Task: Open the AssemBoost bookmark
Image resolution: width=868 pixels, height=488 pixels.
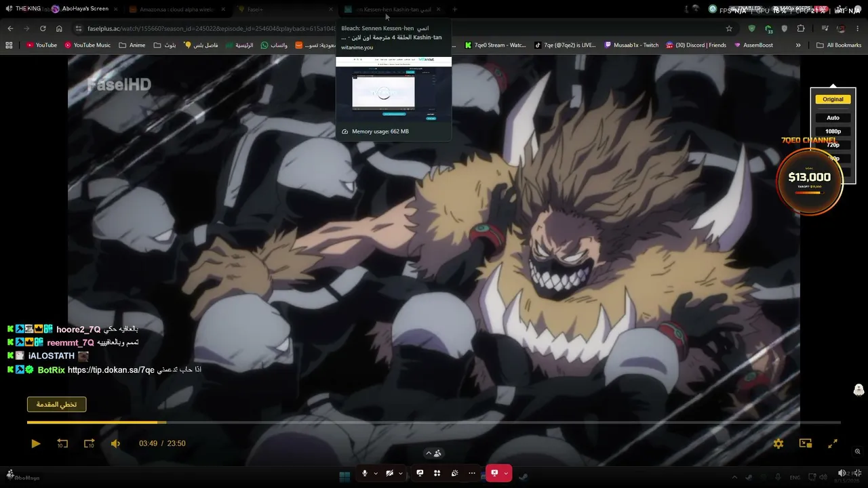Action: (x=753, y=45)
